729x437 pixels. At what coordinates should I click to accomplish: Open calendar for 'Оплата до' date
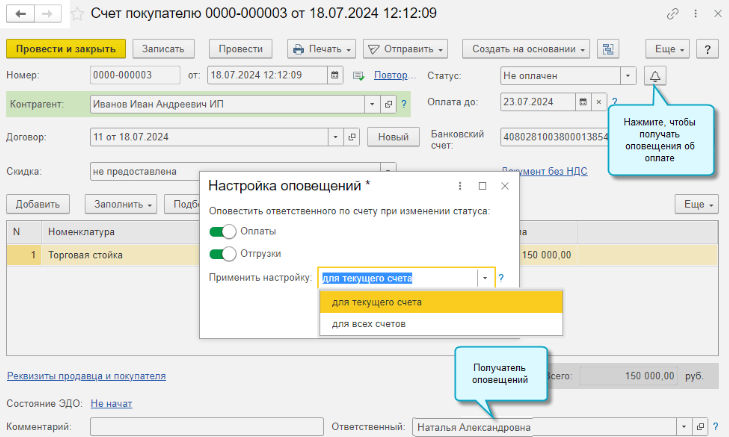pos(582,102)
